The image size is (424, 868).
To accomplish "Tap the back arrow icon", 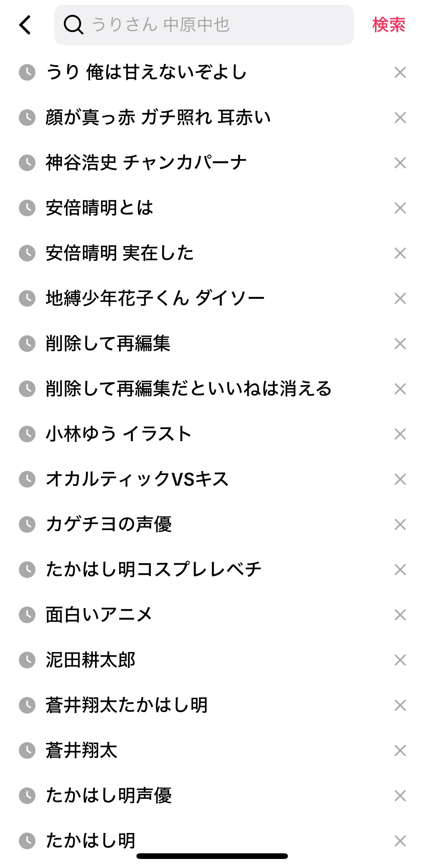I will point(25,25).
